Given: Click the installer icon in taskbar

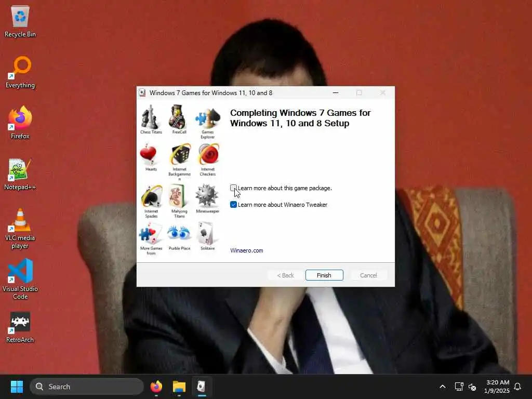Looking at the screenshot, I should pos(202,387).
